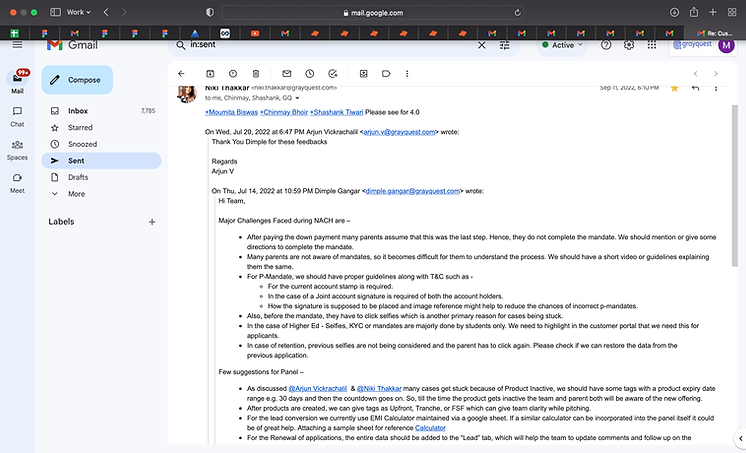Clear the search with X

pos(481,45)
